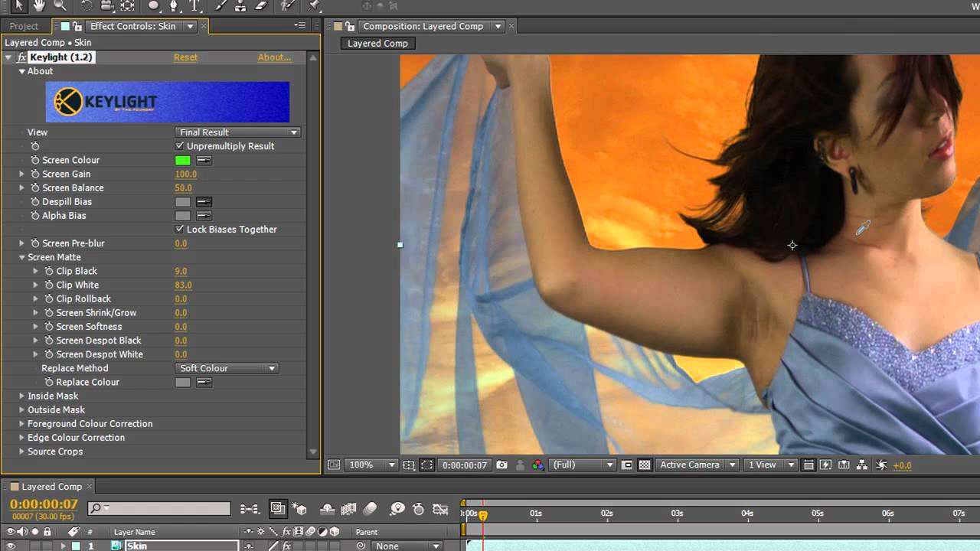The image size is (980, 551).
Task: Open Replace Method Soft Colour dropdown
Action: tap(227, 368)
